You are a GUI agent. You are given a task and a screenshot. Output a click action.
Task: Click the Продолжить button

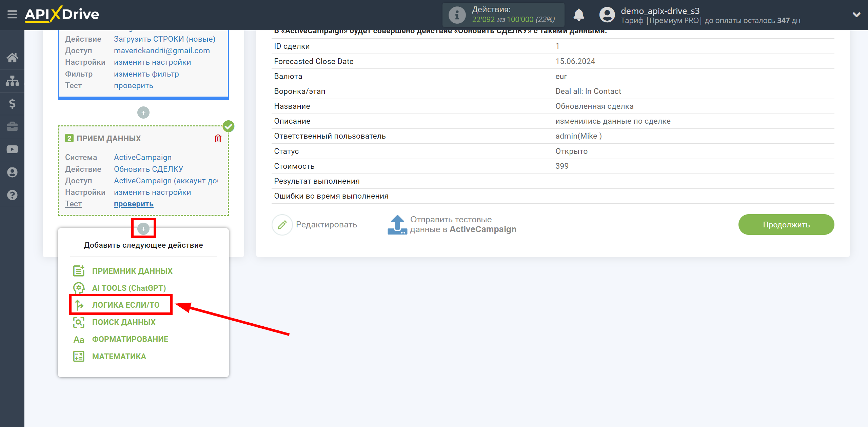[786, 225]
